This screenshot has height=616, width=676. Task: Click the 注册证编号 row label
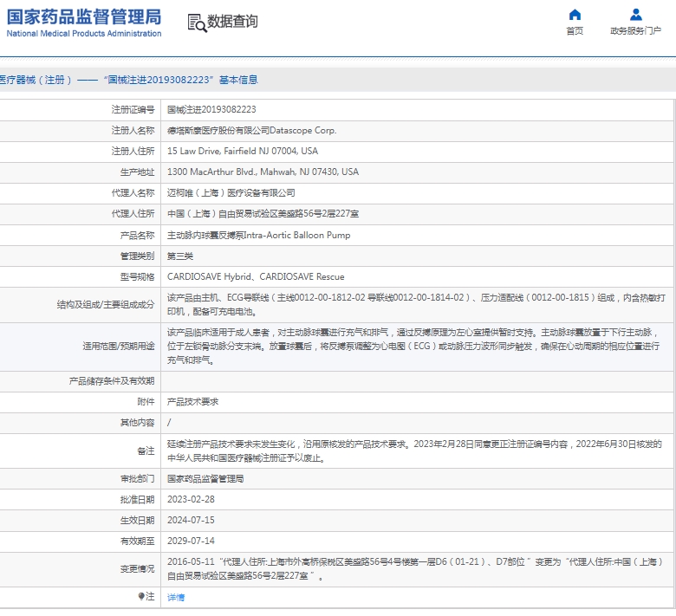click(x=133, y=109)
